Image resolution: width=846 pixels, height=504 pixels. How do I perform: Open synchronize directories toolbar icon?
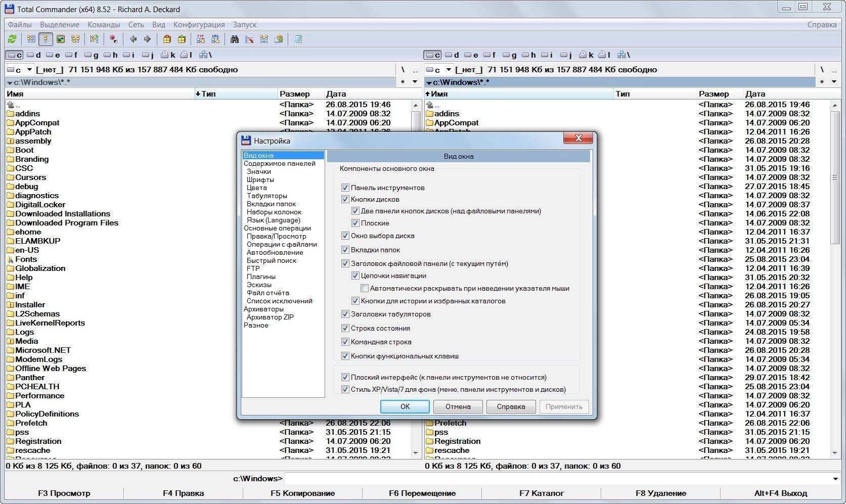[264, 39]
